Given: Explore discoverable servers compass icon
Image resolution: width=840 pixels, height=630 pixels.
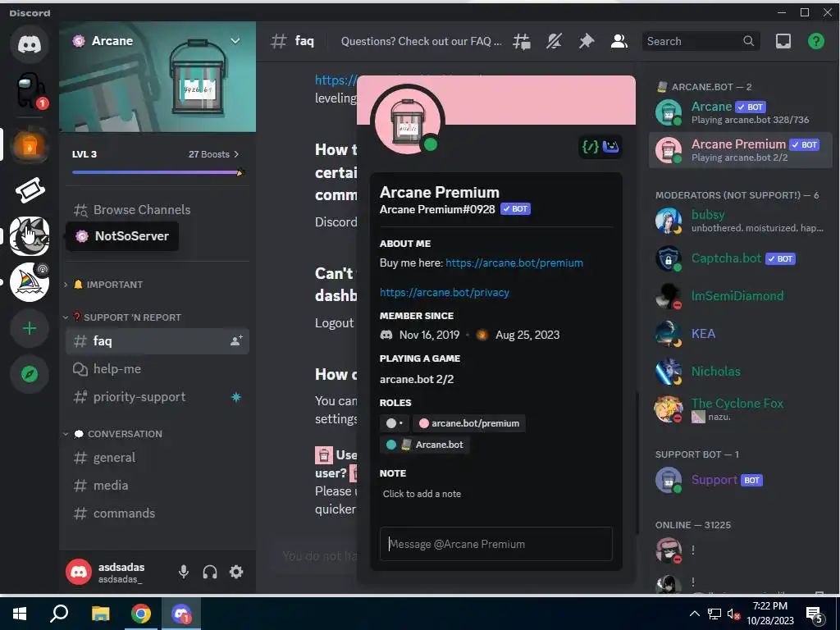Looking at the screenshot, I should (30, 374).
